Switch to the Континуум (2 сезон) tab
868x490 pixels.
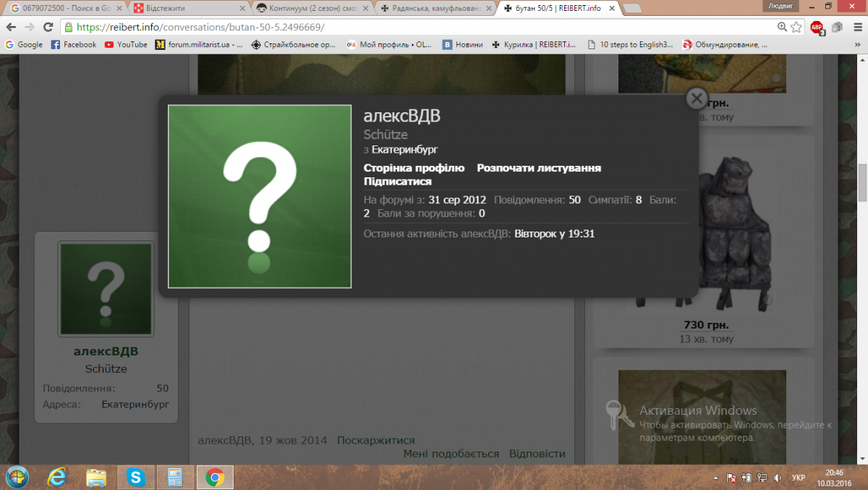coord(311,9)
